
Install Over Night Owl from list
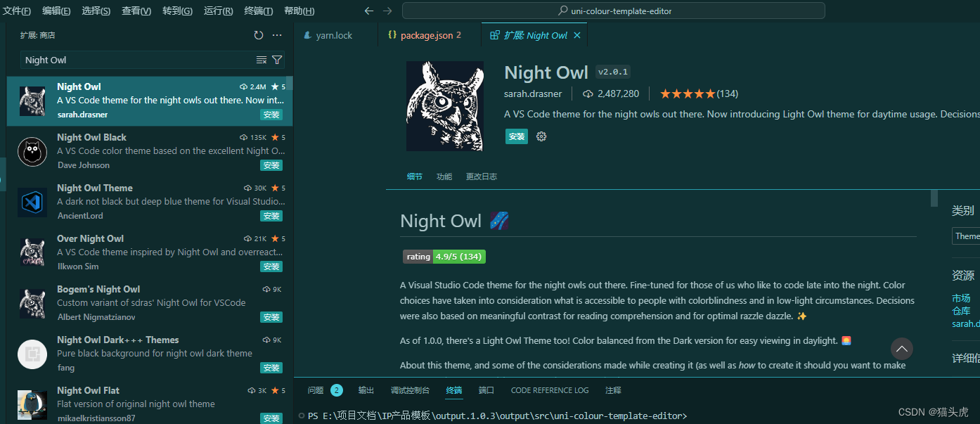pyautogui.click(x=271, y=266)
